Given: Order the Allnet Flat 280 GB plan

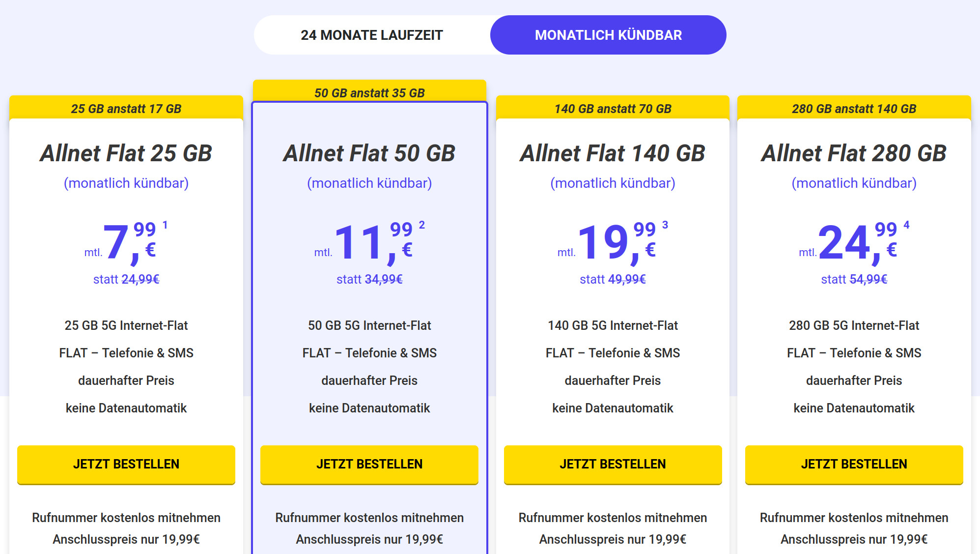Looking at the screenshot, I should tap(854, 464).
